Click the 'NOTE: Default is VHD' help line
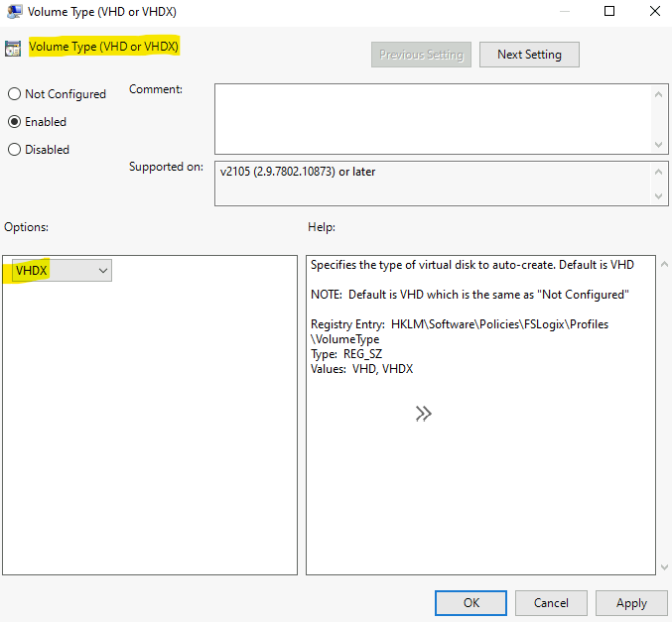 pyautogui.click(x=470, y=295)
